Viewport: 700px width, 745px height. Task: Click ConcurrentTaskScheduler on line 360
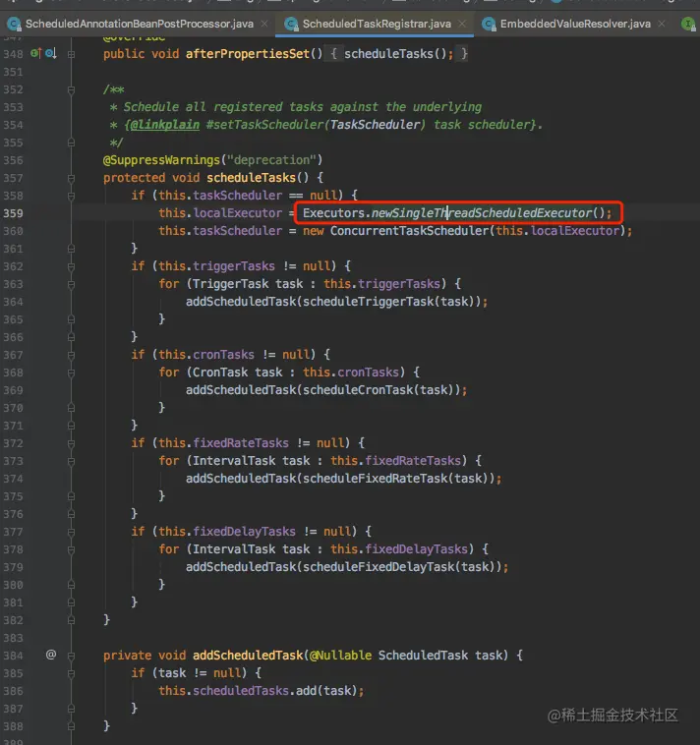click(x=409, y=231)
